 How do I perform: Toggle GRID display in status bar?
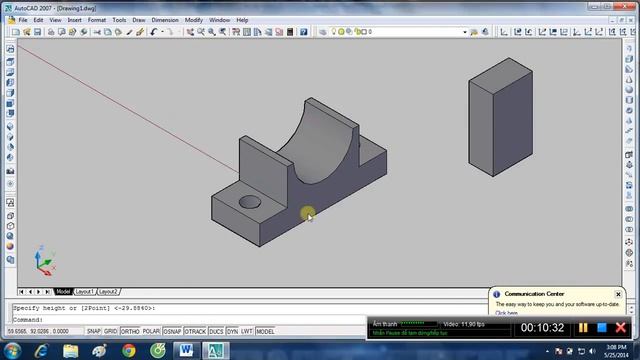110,331
